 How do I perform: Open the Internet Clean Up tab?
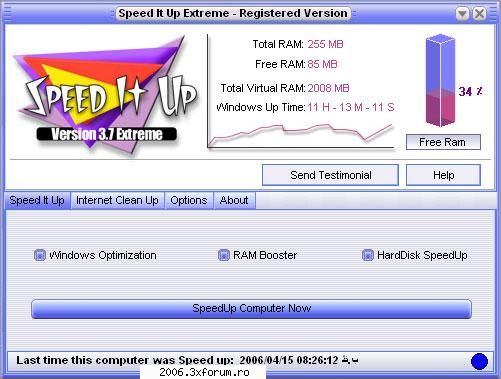(117, 200)
